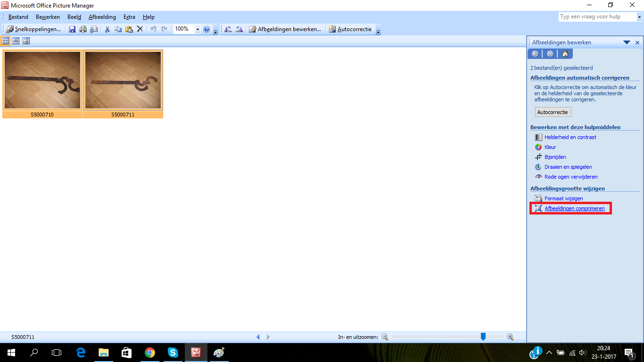Open the Afbeelding menu
Image resolution: width=644 pixels, height=362 pixels.
102,17
